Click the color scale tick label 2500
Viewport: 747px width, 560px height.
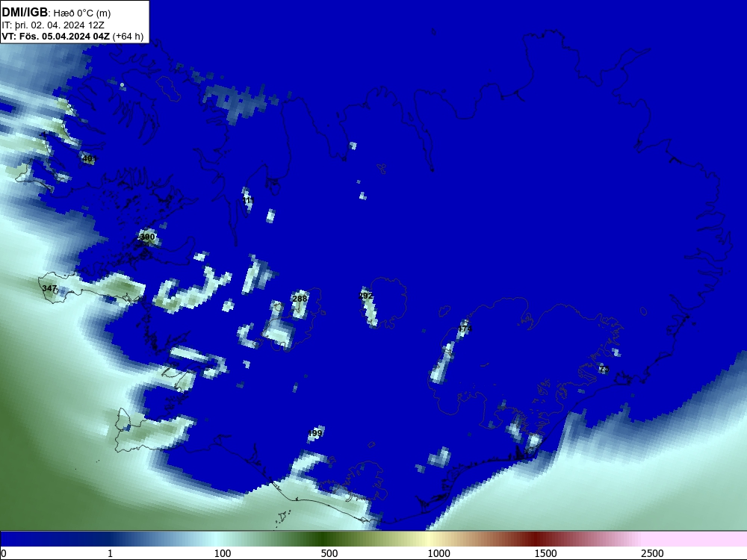pyautogui.click(x=652, y=553)
